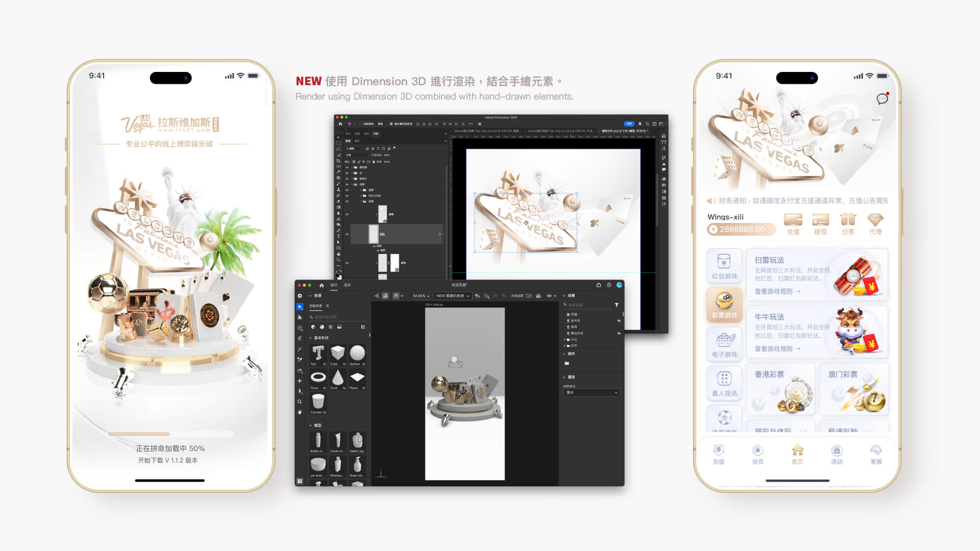Toggle visibility of the highlighted Photoshop layer
The image size is (980, 551).
pos(347,234)
